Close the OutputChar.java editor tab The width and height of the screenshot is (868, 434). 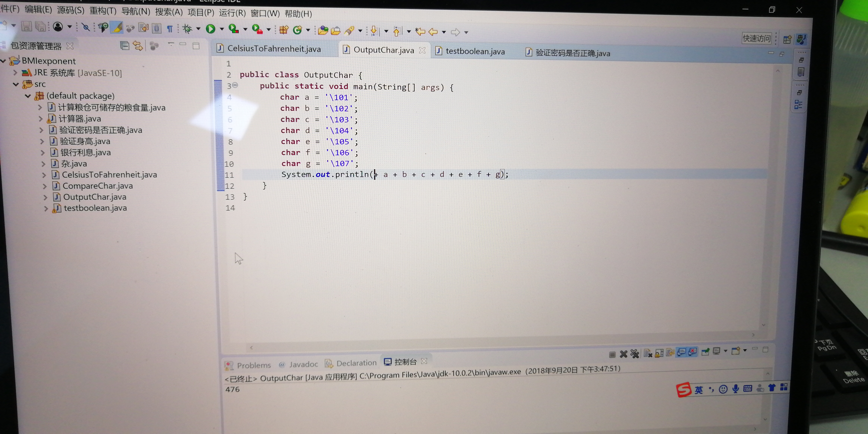(x=422, y=50)
